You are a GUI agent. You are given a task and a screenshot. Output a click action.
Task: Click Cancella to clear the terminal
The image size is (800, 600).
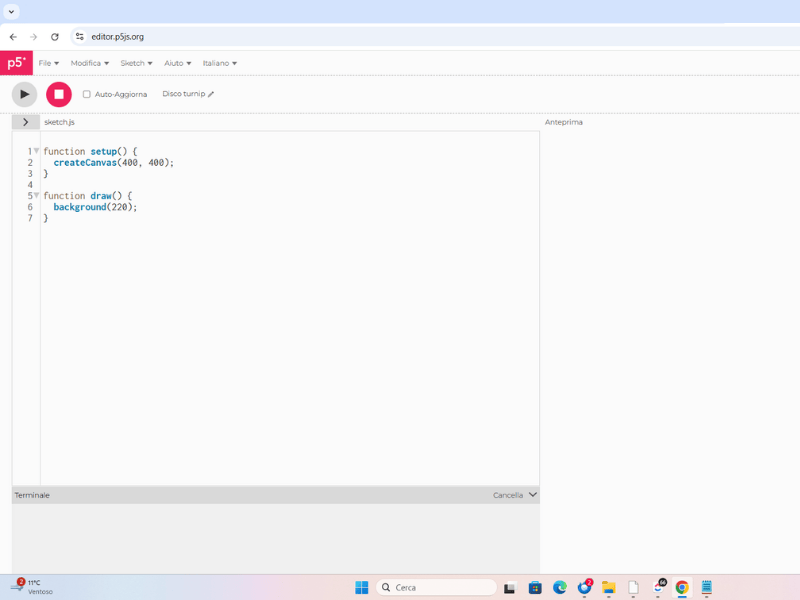pyautogui.click(x=507, y=494)
